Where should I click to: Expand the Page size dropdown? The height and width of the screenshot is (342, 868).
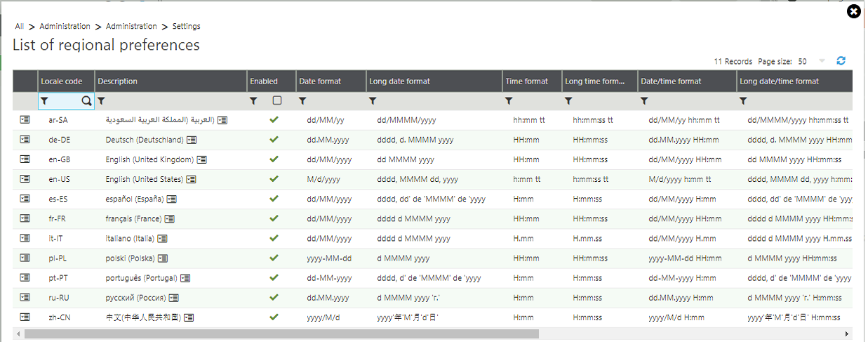point(822,61)
